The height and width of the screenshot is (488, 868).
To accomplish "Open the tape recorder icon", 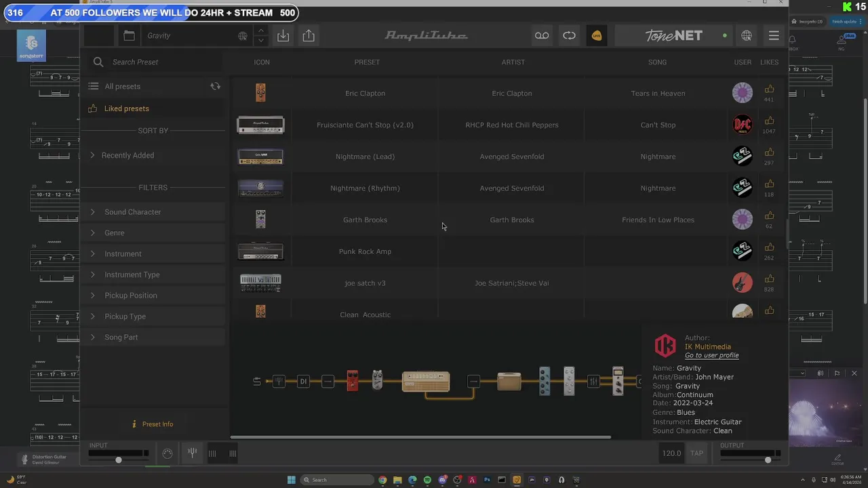I will pyautogui.click(x=542, y=36).
